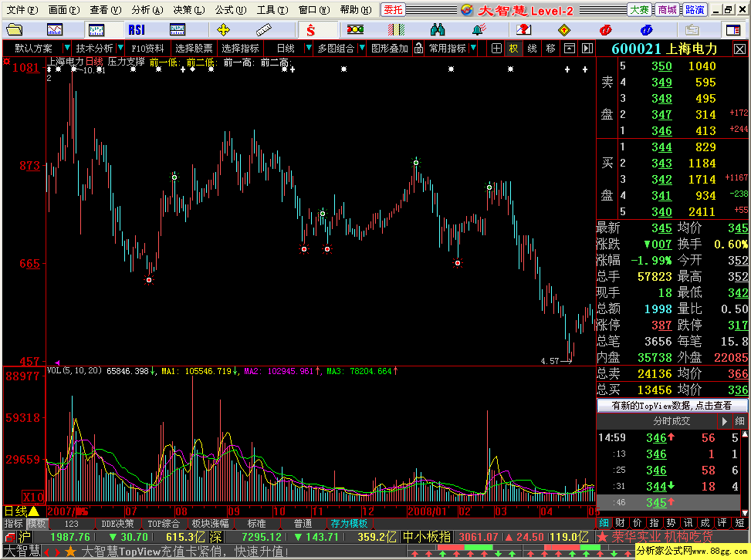Open the folder icon in the toolbar

(x=15, y=30)
